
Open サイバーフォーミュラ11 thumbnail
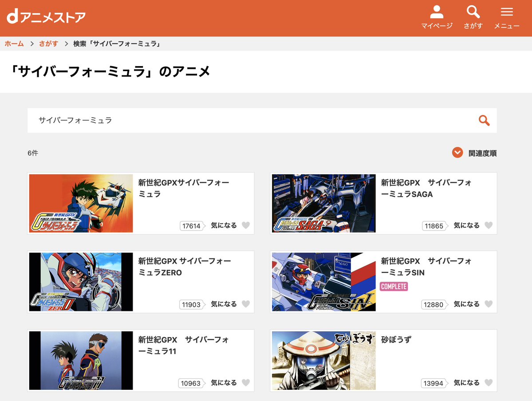tap(81, 361)
